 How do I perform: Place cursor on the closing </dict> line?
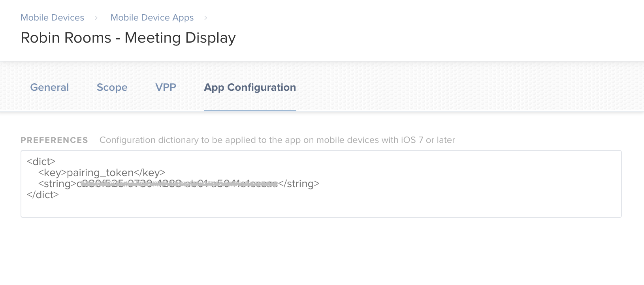pos(43,195)
